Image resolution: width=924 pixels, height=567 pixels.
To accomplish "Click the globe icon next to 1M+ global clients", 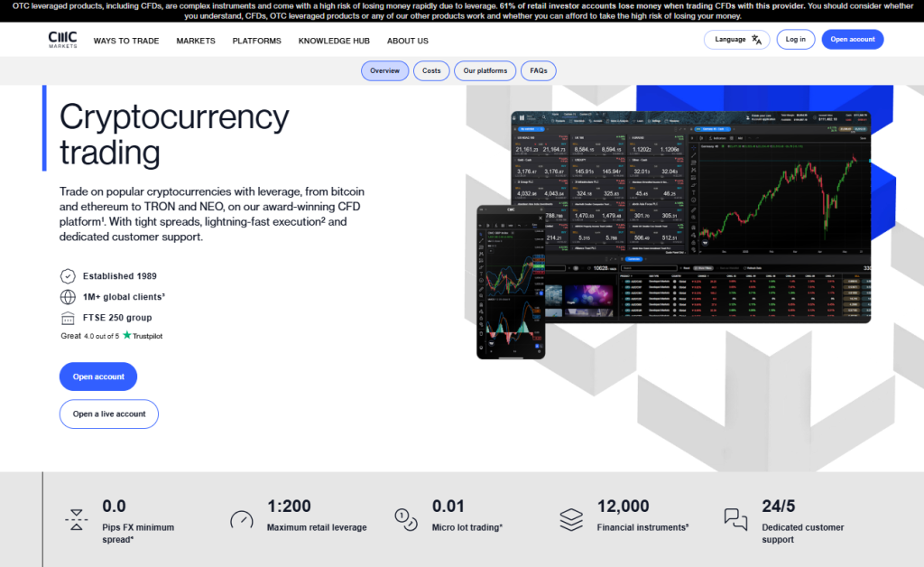I will click(x=69, y=296).
